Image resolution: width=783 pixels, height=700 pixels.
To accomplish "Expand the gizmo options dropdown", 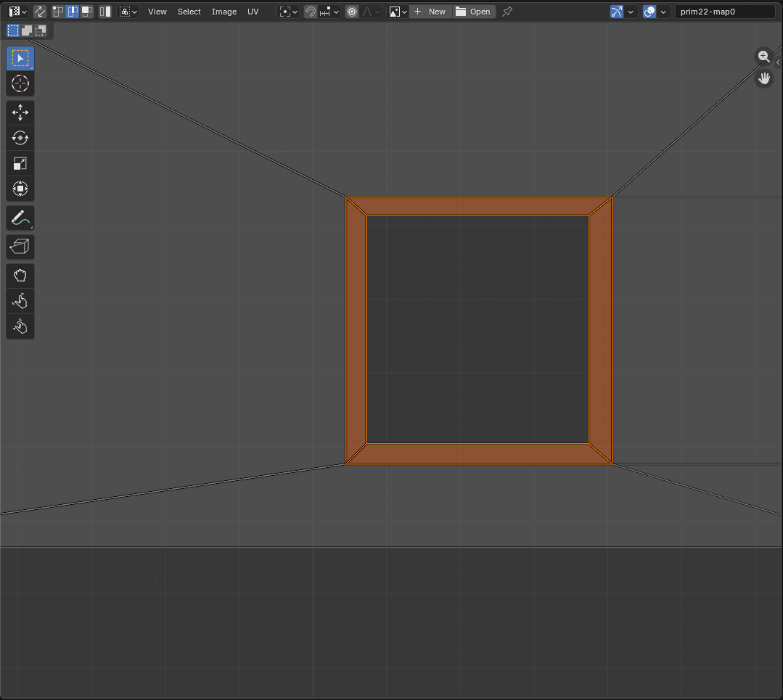I will pos(631,12).
